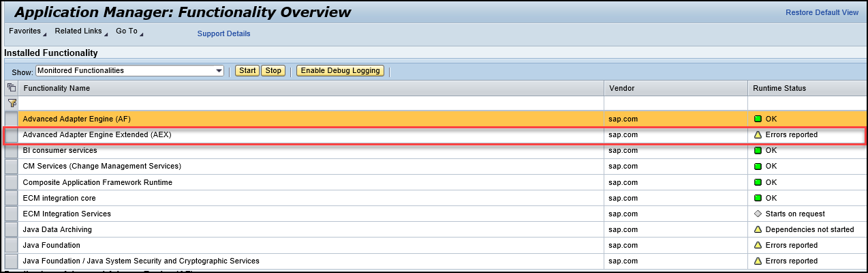The width and height of the screenshot is (868, 273).
Task: Sort by Vendor column header
Action: click(676, 88)
